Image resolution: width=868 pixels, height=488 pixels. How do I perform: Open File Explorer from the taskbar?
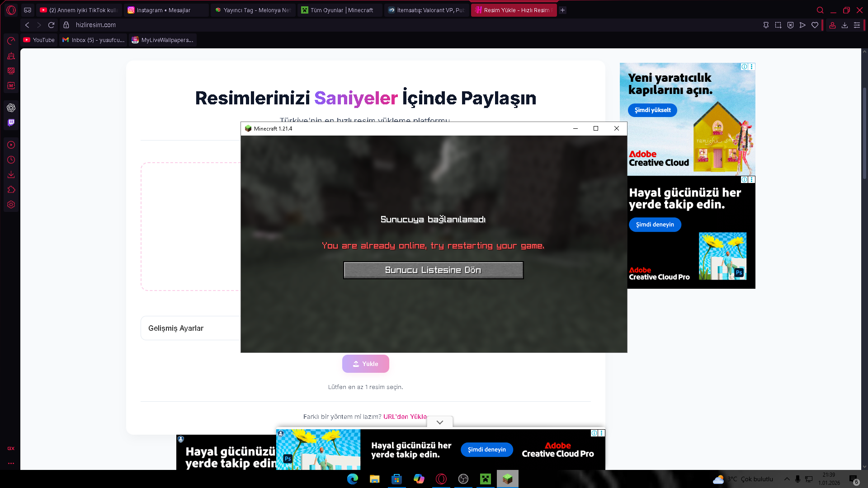tap(375, 479)
